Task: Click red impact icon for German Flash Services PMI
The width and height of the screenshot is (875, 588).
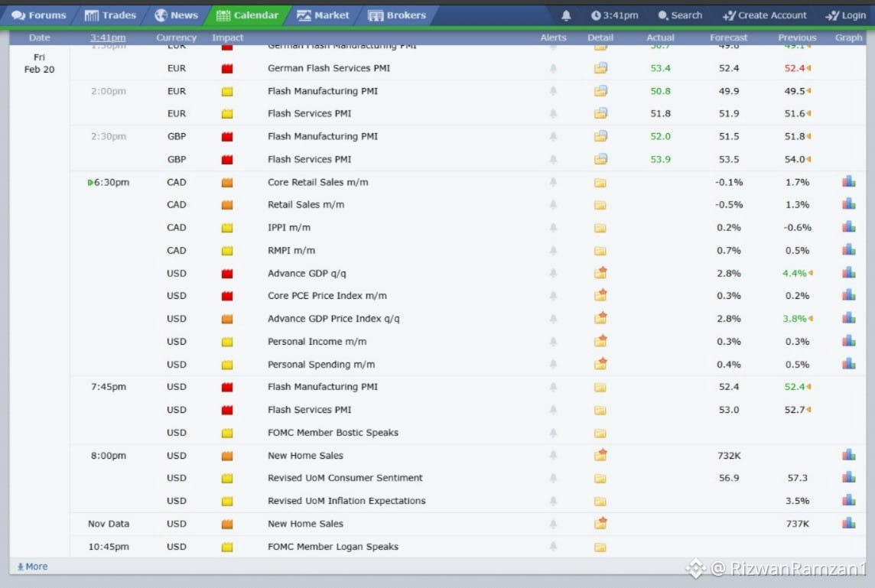Action: pos(227,69)
